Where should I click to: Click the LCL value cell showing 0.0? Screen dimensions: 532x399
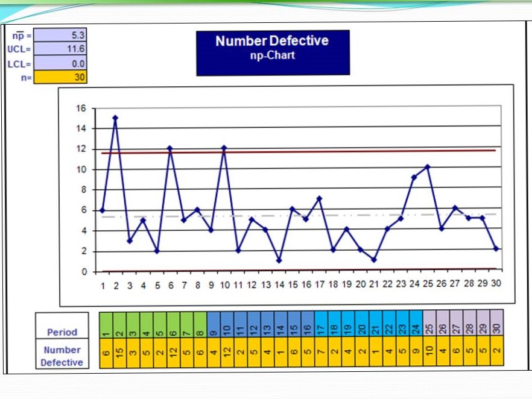[61, 63]
